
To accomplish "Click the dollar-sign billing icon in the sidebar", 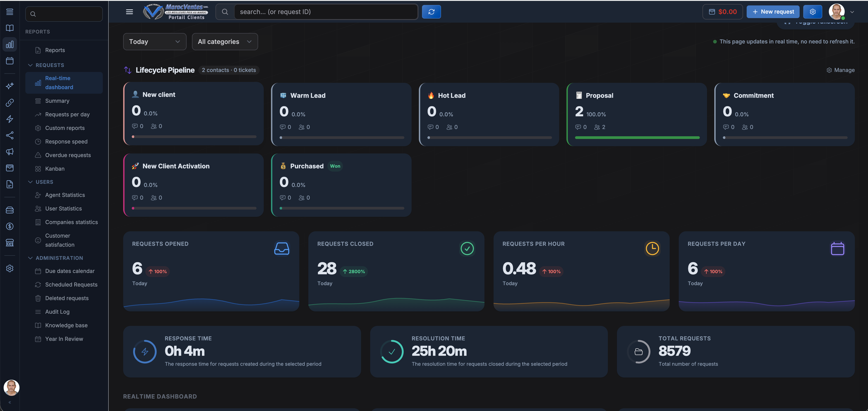I will pyautogui.click(x=10, y=226).
